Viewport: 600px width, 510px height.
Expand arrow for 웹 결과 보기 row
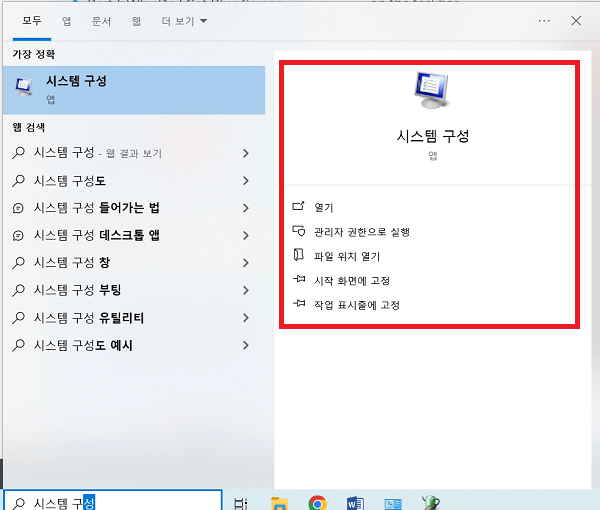[x=246, y=153]
